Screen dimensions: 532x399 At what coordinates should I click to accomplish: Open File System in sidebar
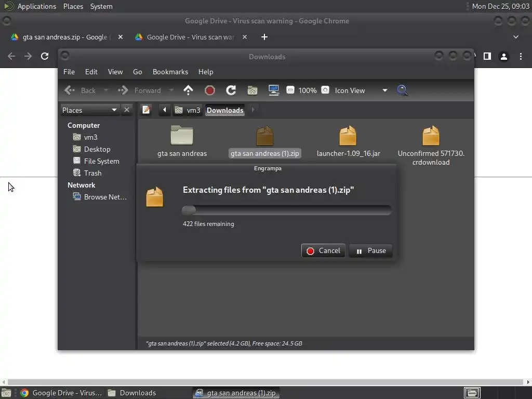(x=101, y=161)
